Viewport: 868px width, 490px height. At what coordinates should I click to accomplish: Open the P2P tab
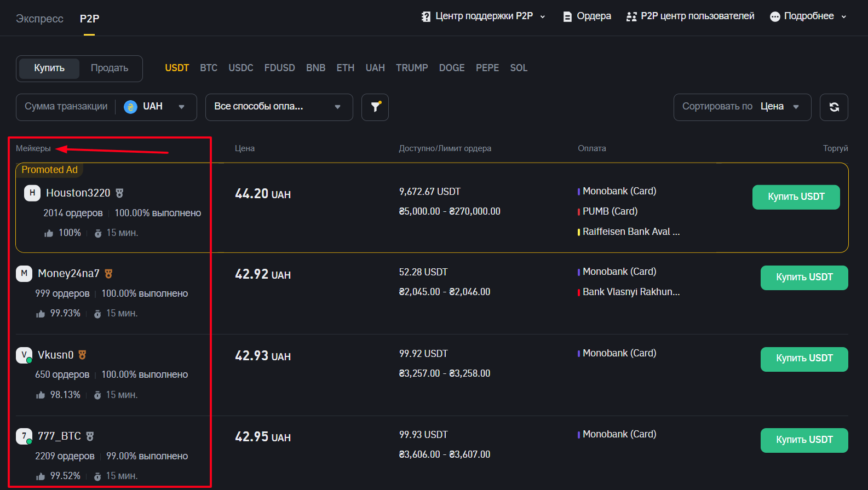(x=89, y=19)
